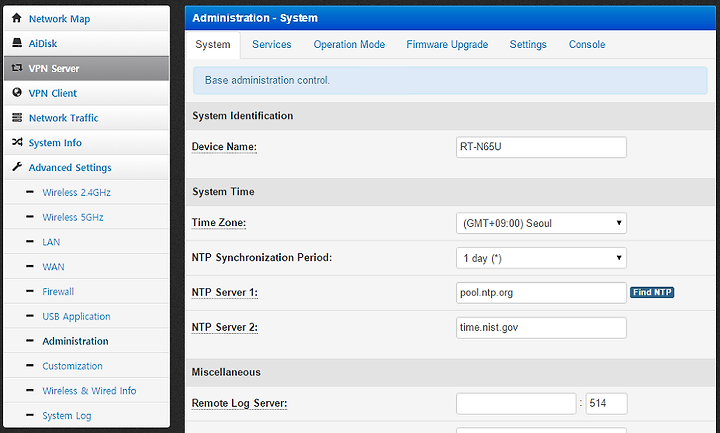Open the NTP Synchronization Period dropdown
The width and height of the screenshot is (720, 433).
tap(541, 258)
